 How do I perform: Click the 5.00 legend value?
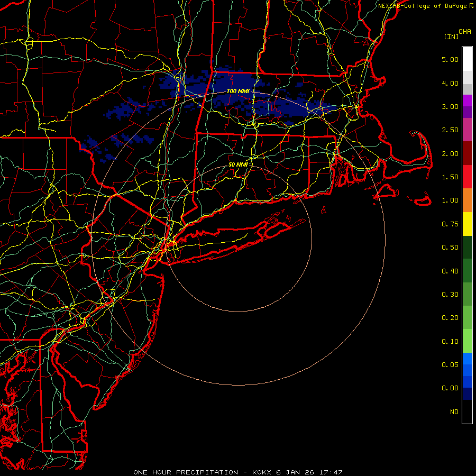click(x=450, y=59)
